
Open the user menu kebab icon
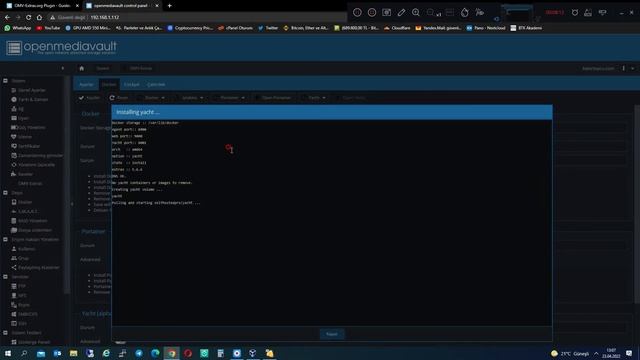pyautogui.click(x=623, y=68)
